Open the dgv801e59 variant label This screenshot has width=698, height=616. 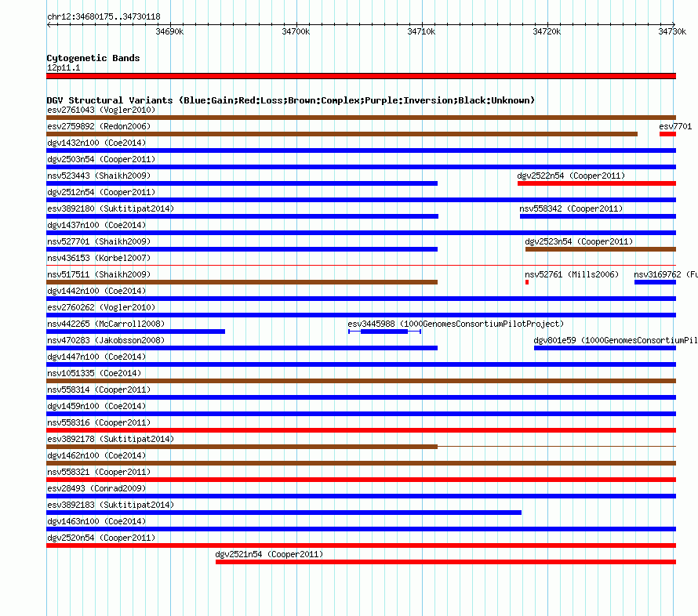[x=616, y=340]
